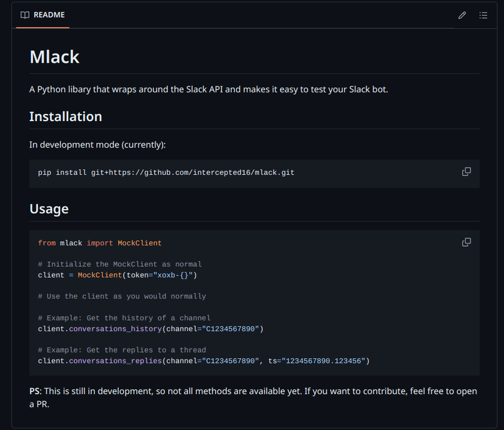Viewport: 504px width, 430px height.
Task: Click the 'Use the client' comment line
Action: pos(122,297)
